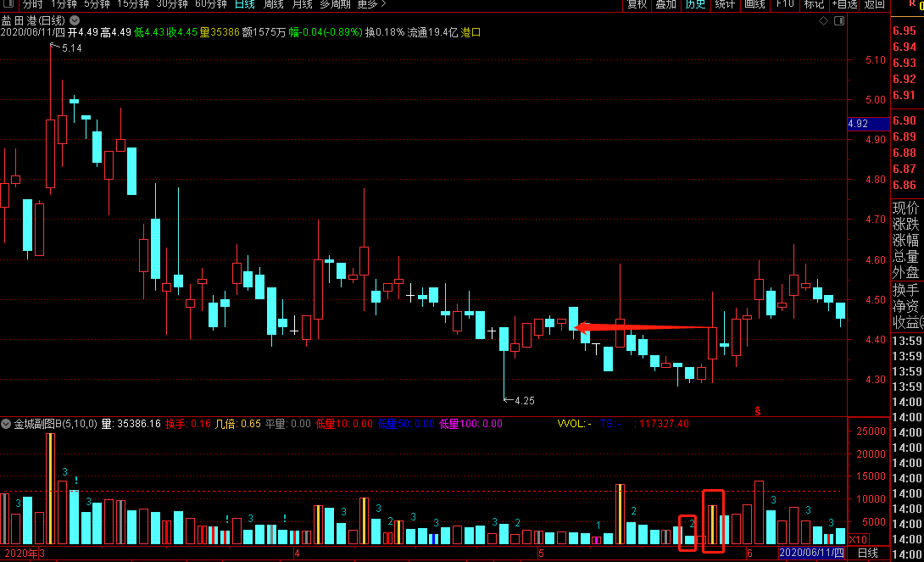Click the 5.14 high price marker
This screenshot has width=924, height=562.
click(x=72, y=48)
